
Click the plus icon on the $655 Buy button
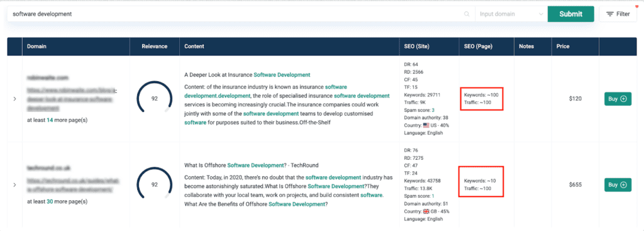click(623, 184)
